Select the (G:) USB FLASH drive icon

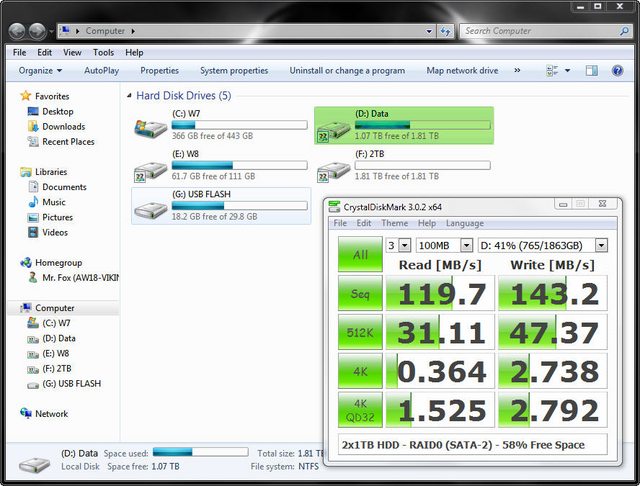pyautogui.click(x=151, y=210)
